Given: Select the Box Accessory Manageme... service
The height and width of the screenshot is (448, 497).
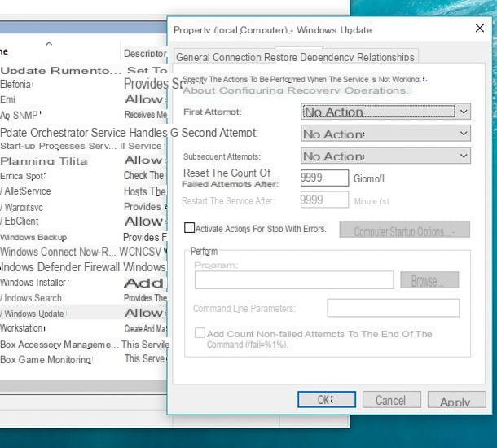Looking at the screenshot, I should click(83, 345).
